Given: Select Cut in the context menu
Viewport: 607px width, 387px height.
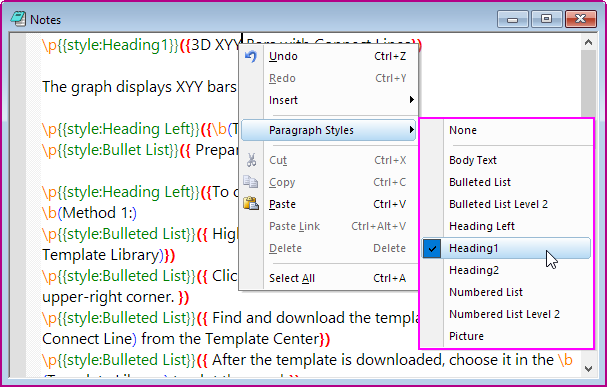Looking at the screenshot, I should pos(329,160).
